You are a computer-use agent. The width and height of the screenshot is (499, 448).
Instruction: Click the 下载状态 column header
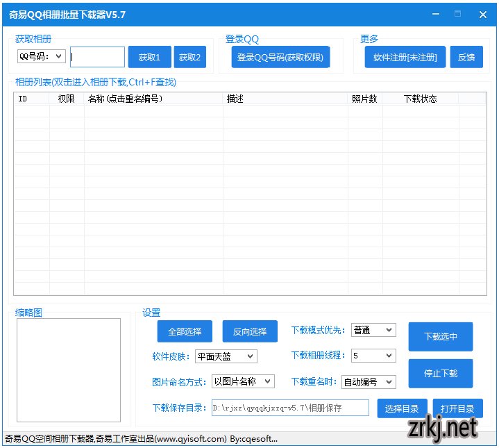coord(421,99)
